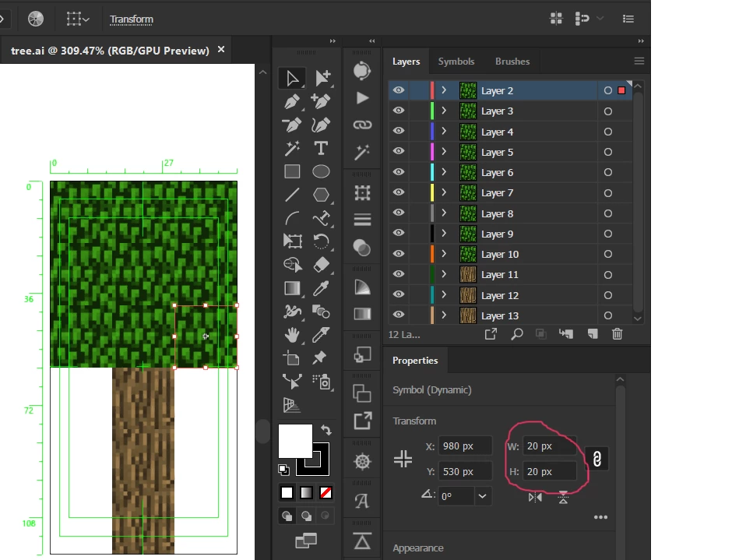This screenshot has width=746, height=560.
Task: Hide Layer 5 visibility eye
Action: click(x=399, y=151)
